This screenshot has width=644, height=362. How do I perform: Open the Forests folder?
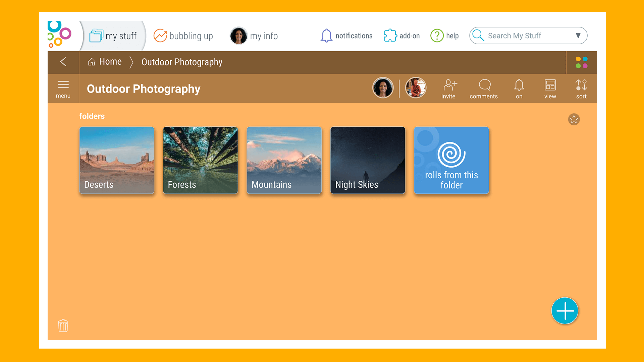point(200,160)
